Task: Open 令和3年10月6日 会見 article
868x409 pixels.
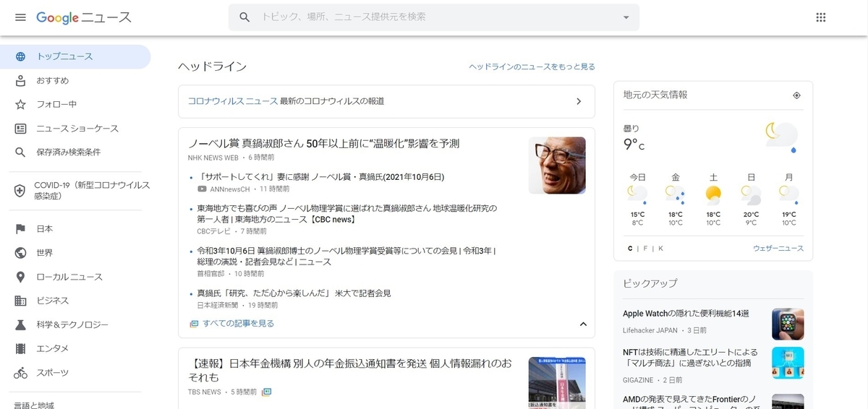Action: click(346, 257)
